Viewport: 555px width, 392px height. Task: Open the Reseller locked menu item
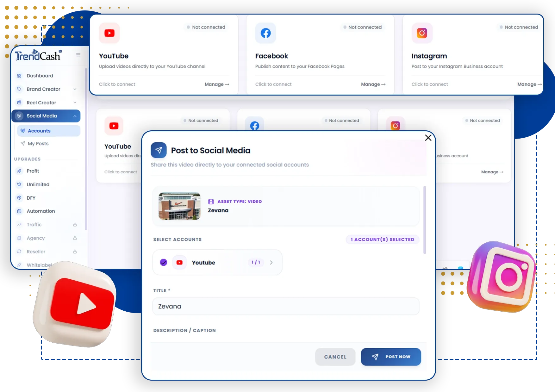(46, 252)
